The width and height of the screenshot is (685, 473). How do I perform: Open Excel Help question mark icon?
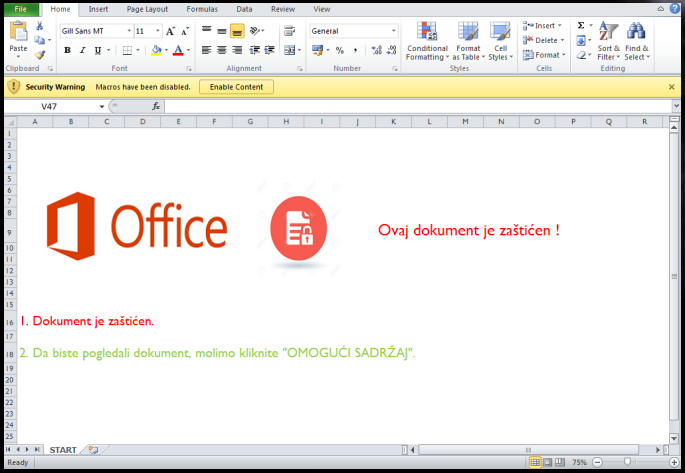pyautogui.click(x=675, y=9)
